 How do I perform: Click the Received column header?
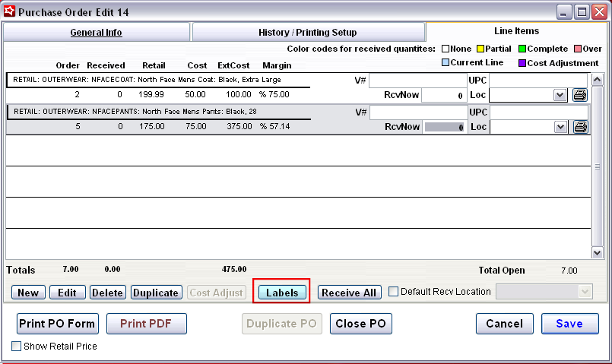pos(106,65)
